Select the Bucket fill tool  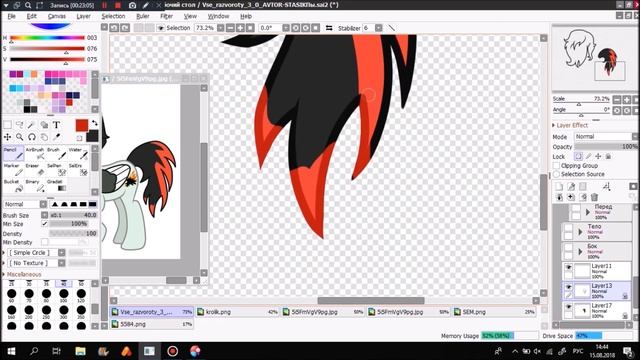click(x=13, y=186)
